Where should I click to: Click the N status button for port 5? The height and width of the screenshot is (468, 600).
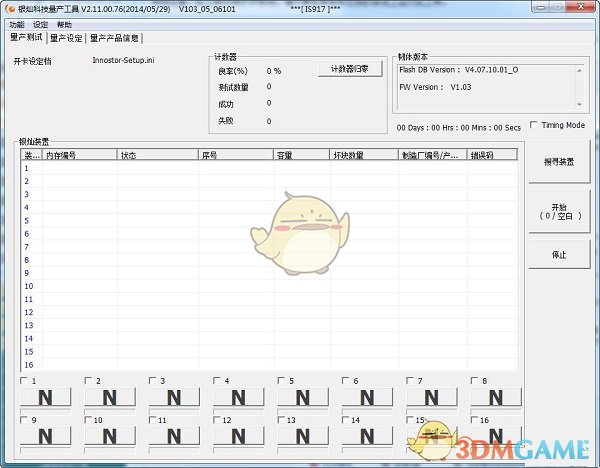(303, 397)
